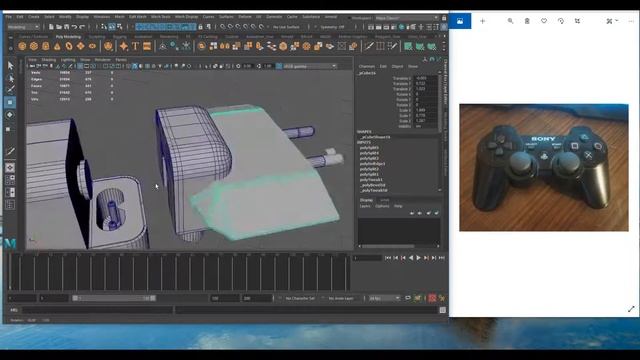The width and height of the screenshot is (640, 360).
Task: Open the Modeling menu set dropdown
Action: tap(23, 27)
